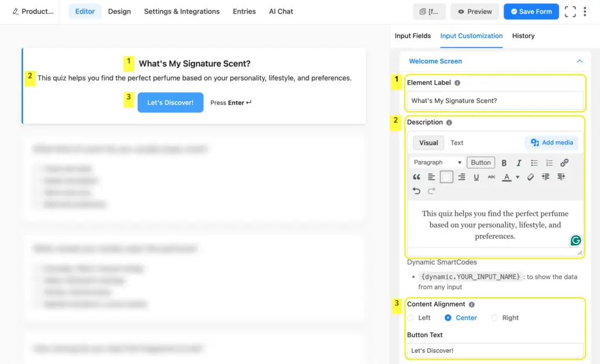Edit the Button Text input field
This screenshot has height=364, width=600.
(495, 351)
